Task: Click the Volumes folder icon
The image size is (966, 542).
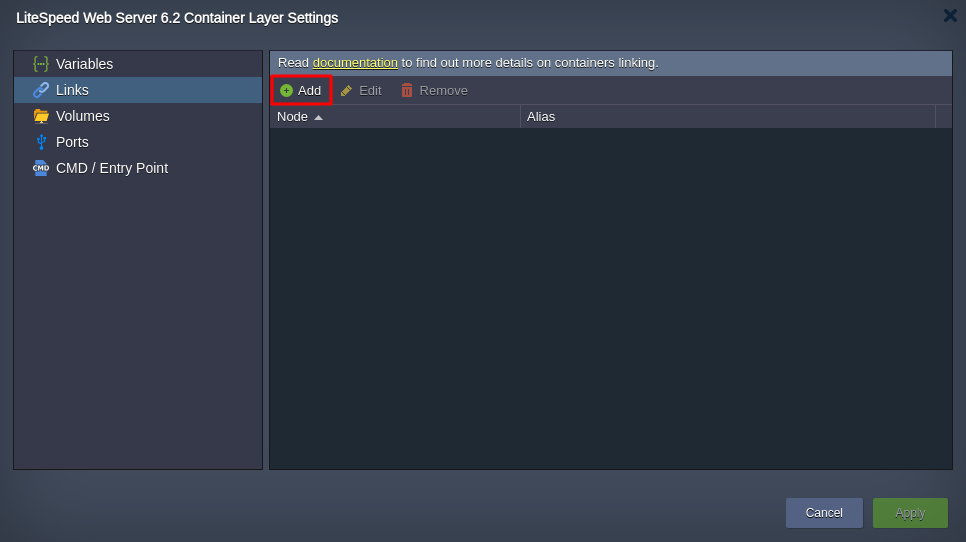Action: (x=41, y=116)
